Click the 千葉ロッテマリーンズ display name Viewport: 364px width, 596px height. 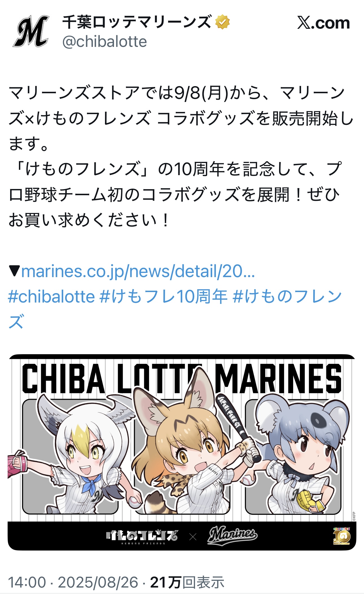coord(137,22)
